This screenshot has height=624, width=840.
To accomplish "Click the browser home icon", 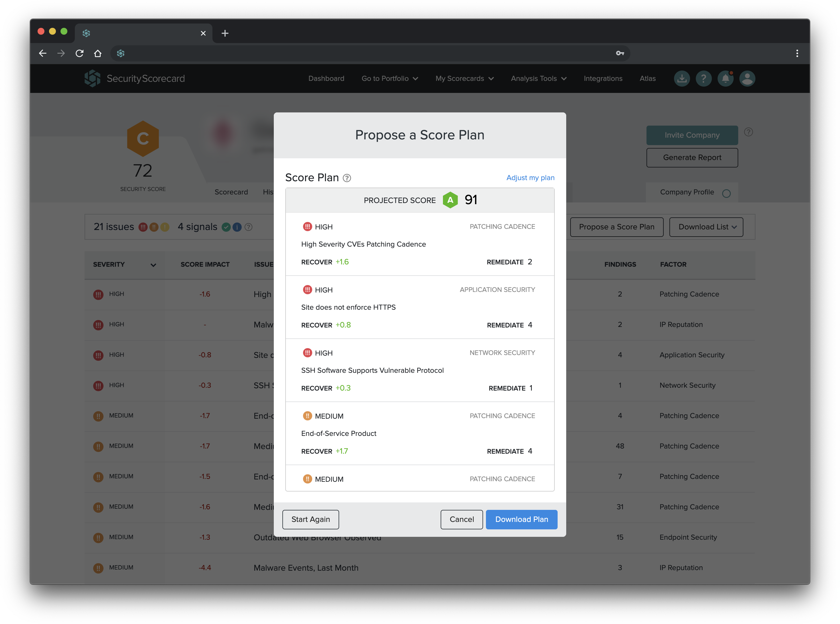I will pyautogui.click(x=98, y=53).
